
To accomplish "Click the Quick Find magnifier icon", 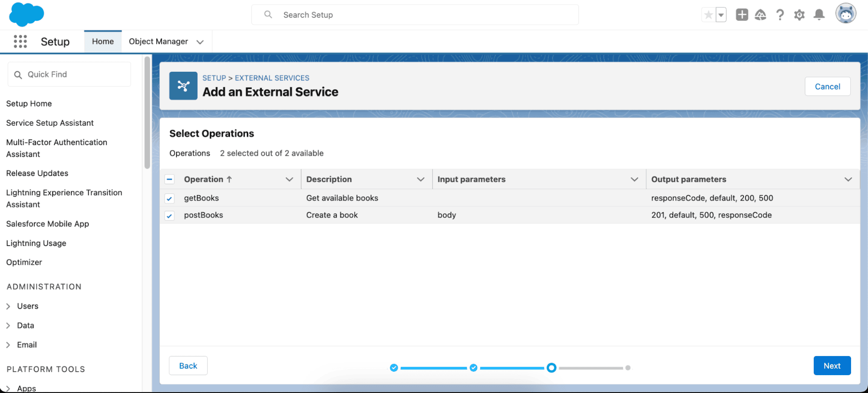I will [18, 75].
